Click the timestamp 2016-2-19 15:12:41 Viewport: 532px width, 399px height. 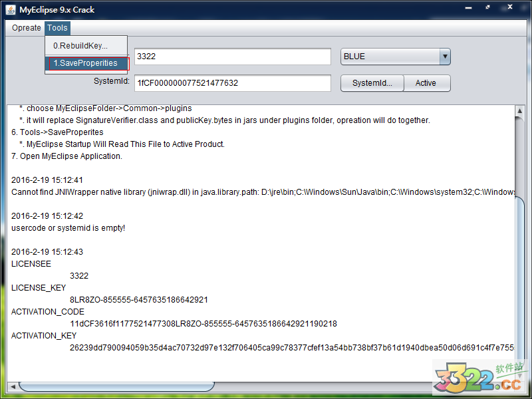(47, 180)
